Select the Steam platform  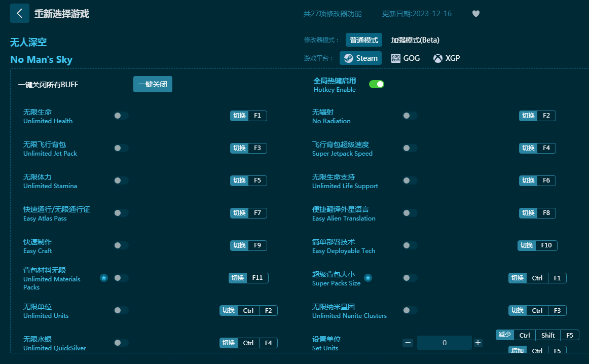[x=360, y=58]
